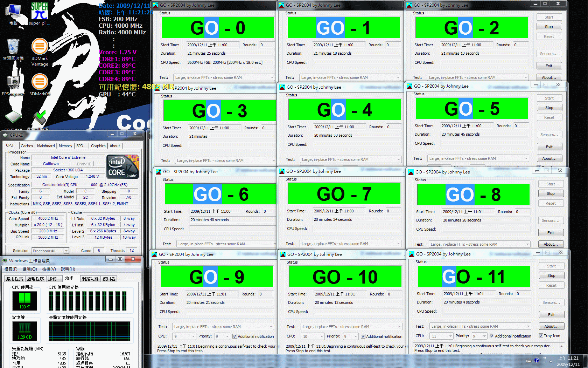Click the GO-8 window title bar icon
The height and width of the screenshot is (368, 588).
411,172
